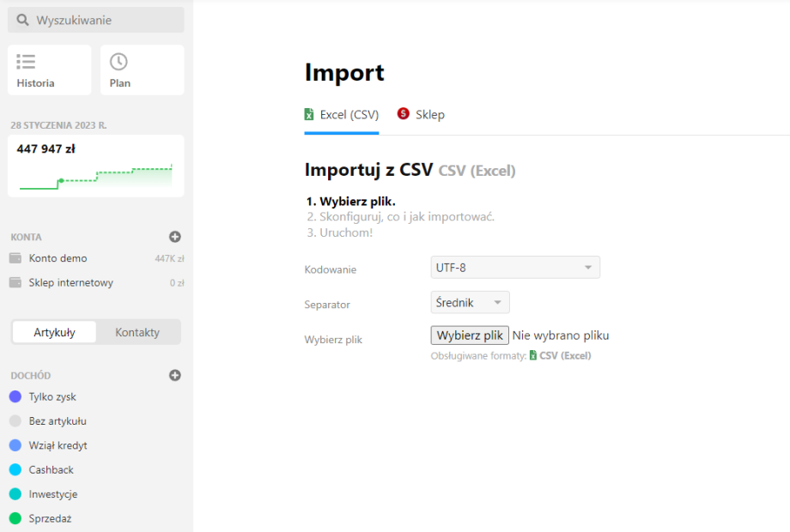This screenshot has width=790, height=532.
Task: Click the green Excel icon in CSV tab
Action: (309, 114)
